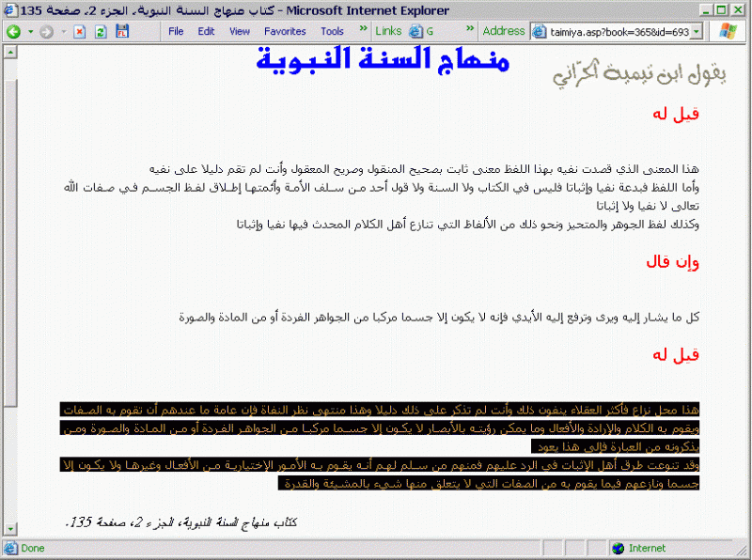
Task: Click the page icon in address field
Action: point(540,32)
